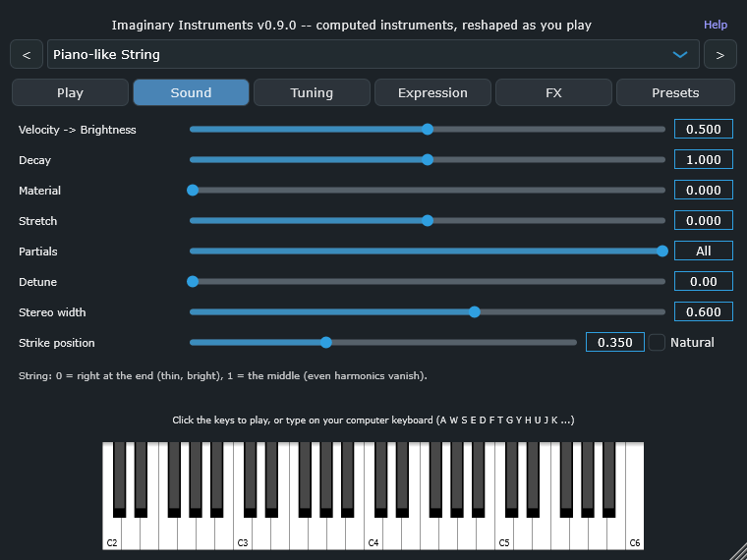Switch to the Play tab
The image size is (747, 560).
(70, 92)
